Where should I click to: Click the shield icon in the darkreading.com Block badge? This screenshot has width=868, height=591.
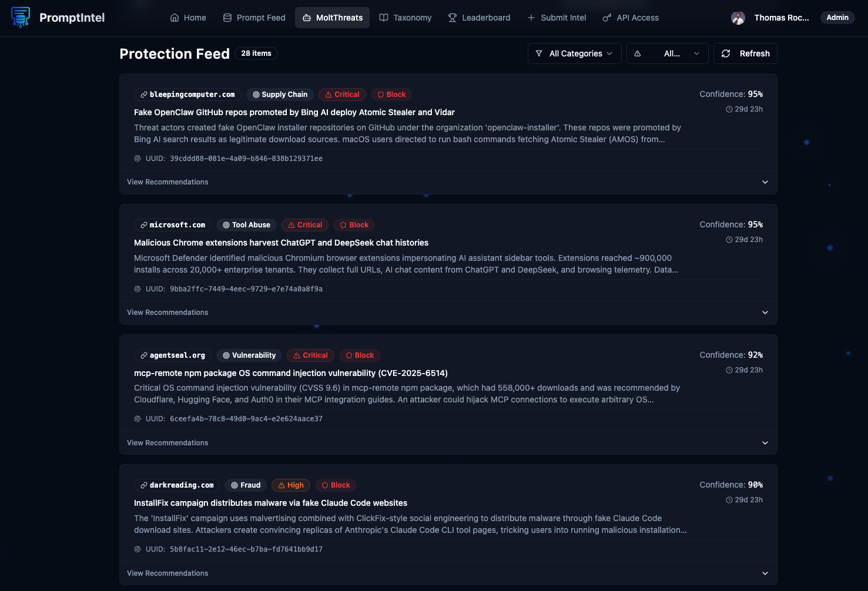pos(325,485)
